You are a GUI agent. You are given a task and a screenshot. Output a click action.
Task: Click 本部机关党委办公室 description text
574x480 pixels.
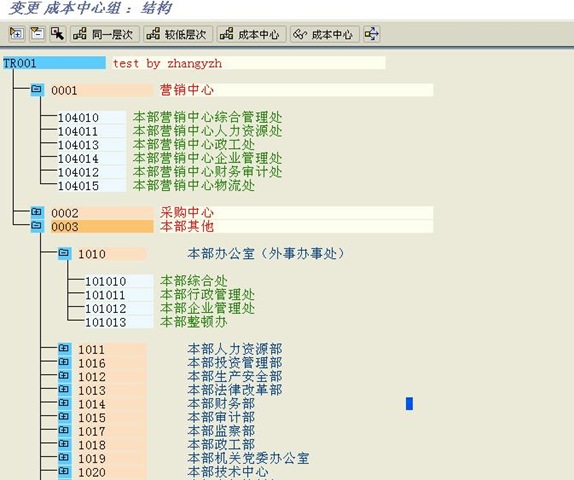click(x=248, y=458)
